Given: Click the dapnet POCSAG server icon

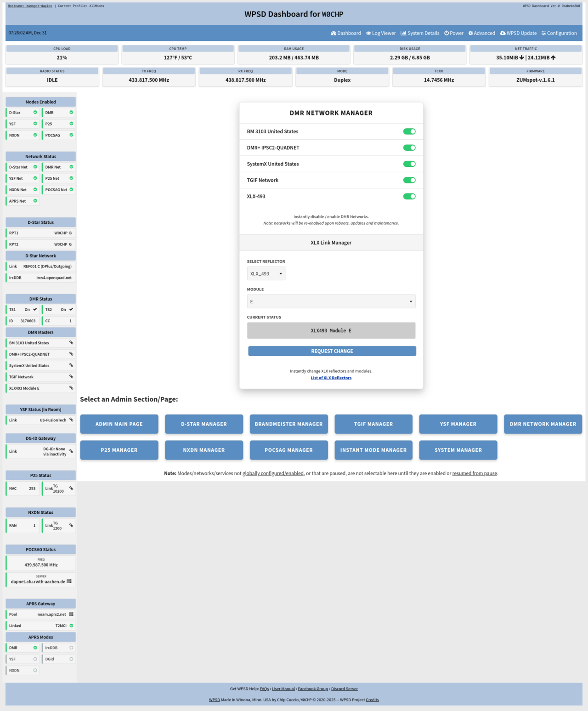Looking at the screenshot, I should tap(69, 581).
